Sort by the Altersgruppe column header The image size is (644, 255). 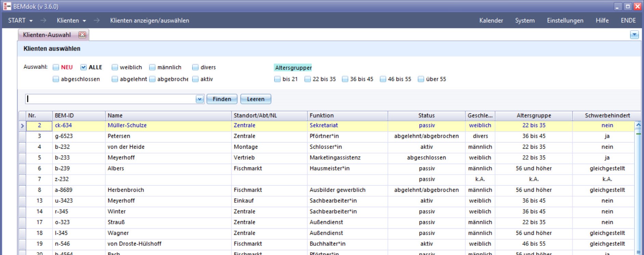[534, 116]
